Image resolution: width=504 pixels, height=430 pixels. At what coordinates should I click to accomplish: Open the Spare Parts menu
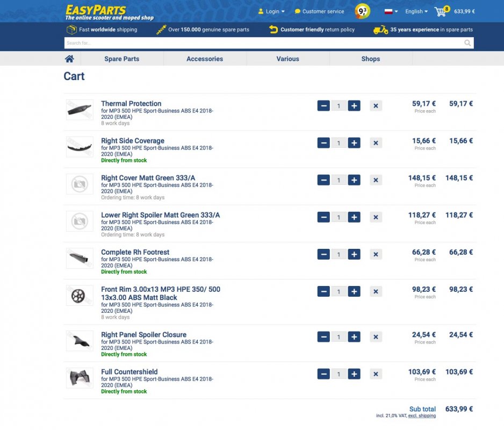tap(122, 59)
